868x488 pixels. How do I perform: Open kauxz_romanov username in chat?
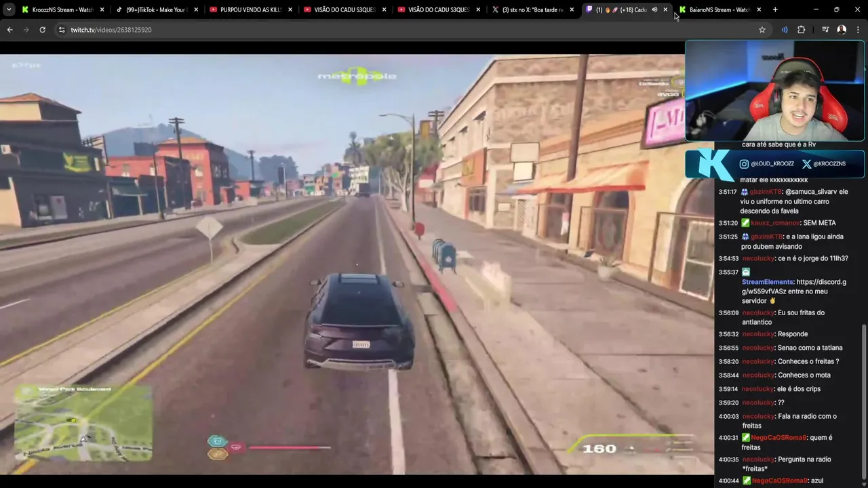point(775,223)
